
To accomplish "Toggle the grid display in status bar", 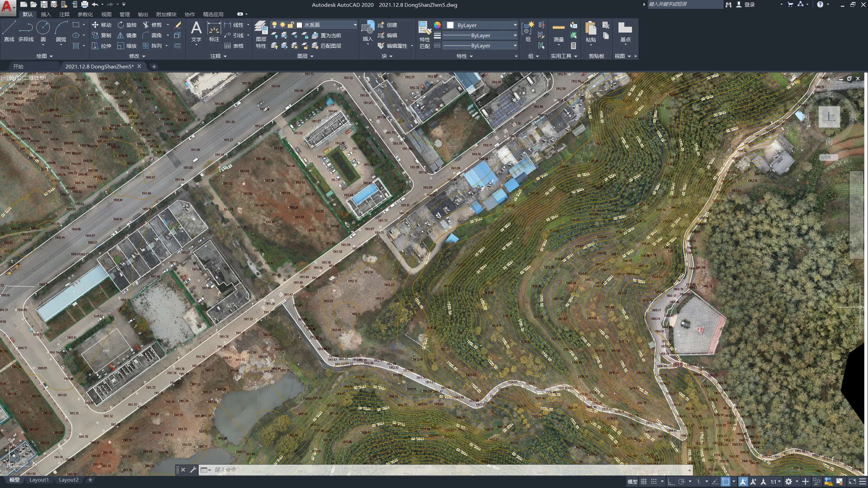I will click(643, 482).
